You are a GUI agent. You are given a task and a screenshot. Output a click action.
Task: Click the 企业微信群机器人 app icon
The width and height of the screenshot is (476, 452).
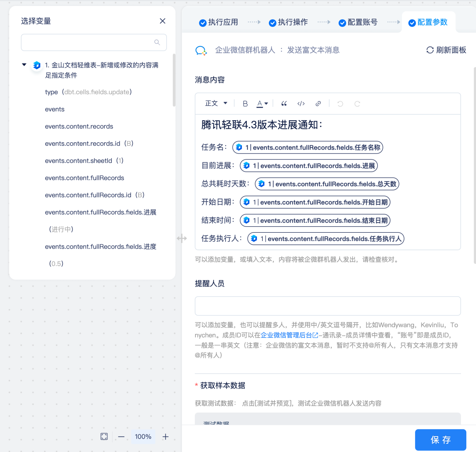click(x=201, y=50)
